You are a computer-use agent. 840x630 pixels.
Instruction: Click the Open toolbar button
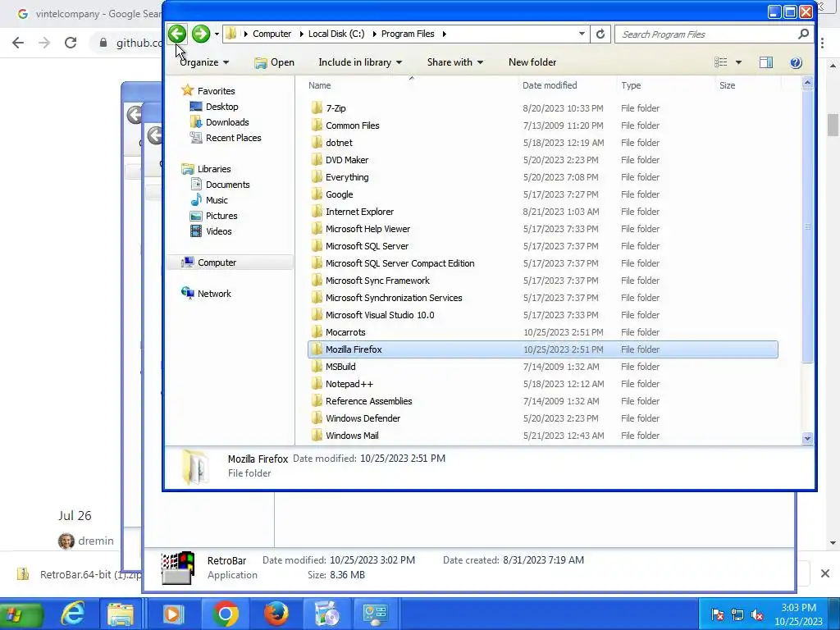point(274,62)
